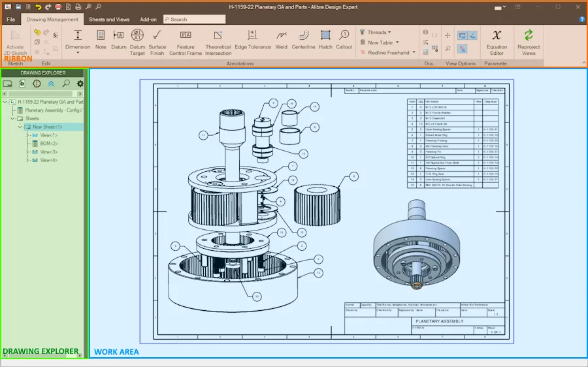Select the Callout tool
This screenshot has width=588, height=367.
344,39
